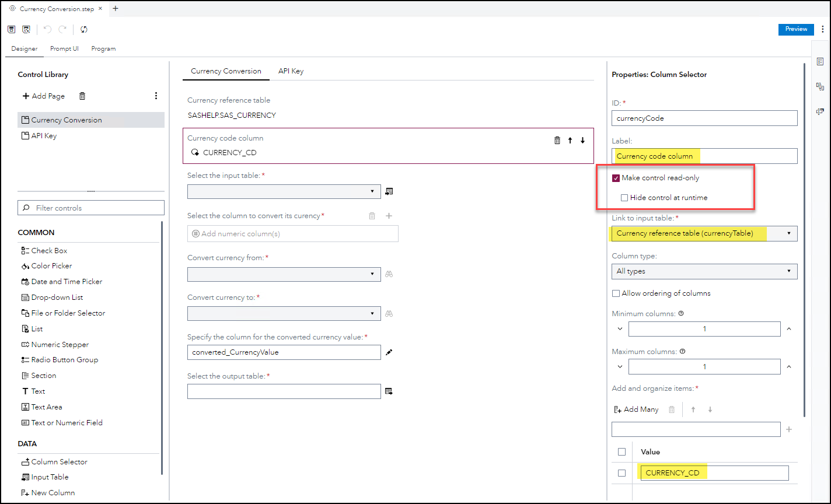
Task: Expand Link to input table dropdown
Action: click(704, 233)
